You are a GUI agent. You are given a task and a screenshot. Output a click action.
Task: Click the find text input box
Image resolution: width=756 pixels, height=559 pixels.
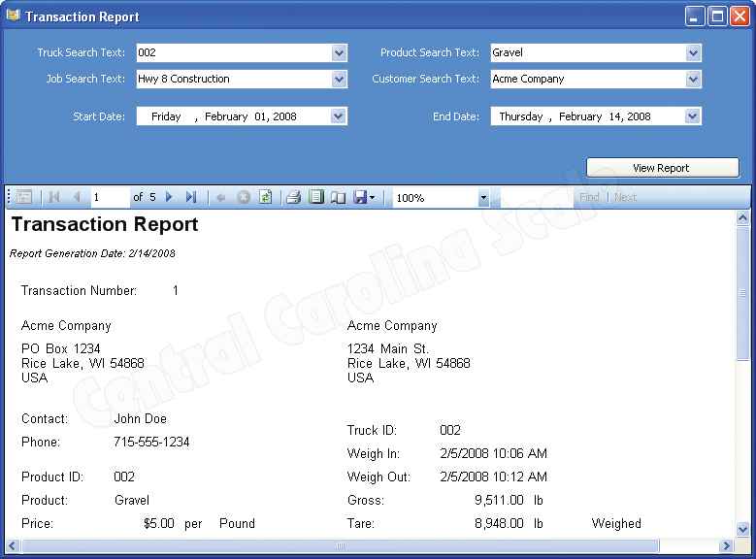point(537,197)
